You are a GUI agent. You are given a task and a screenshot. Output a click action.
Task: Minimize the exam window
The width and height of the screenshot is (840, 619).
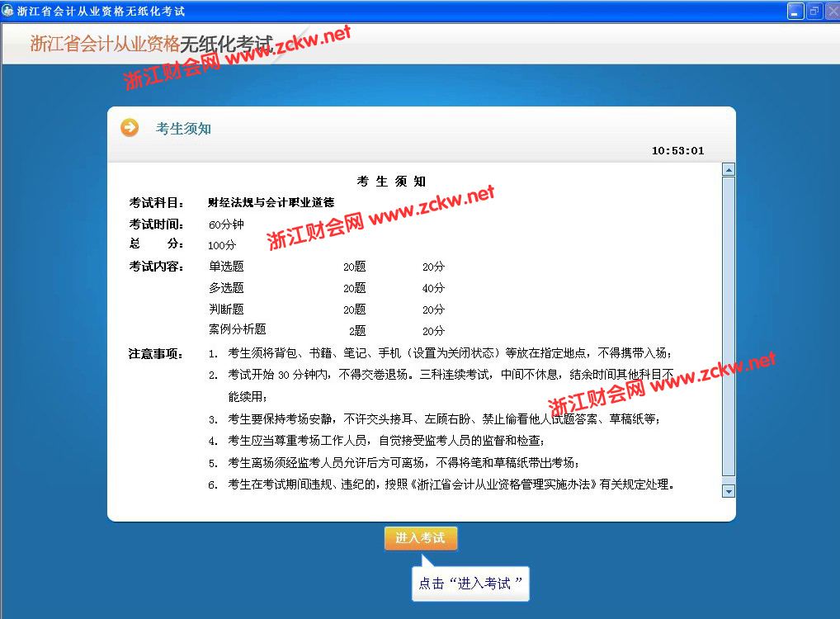tap(795, 11)
